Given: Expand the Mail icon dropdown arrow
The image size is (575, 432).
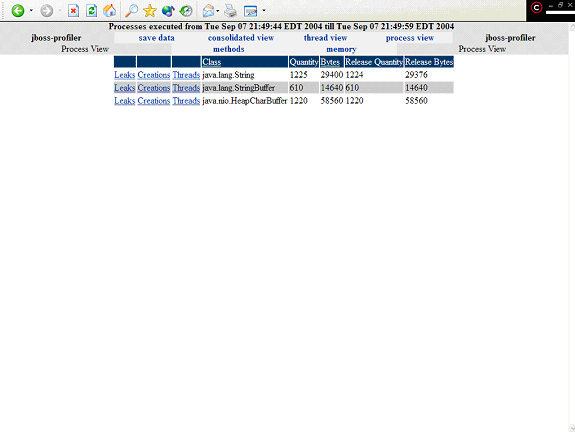Looking at the screenshot, I should (x=218, y=11).
